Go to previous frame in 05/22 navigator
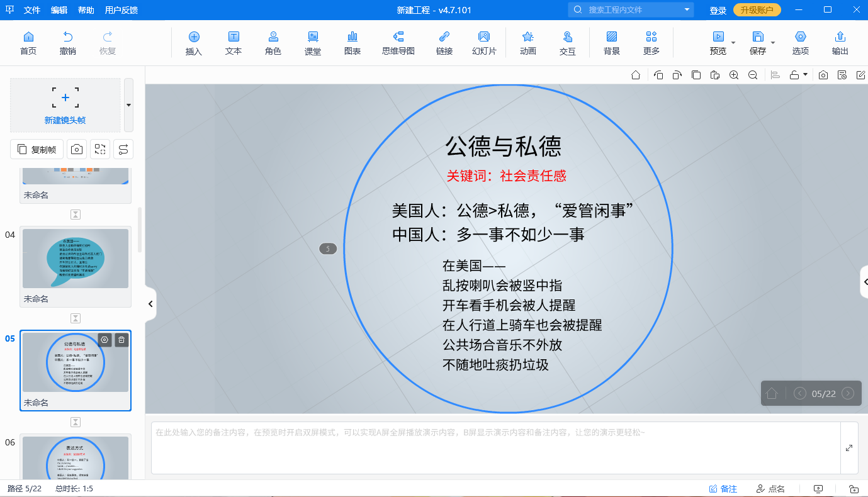The width and height of the screenshot is (868, 497). 800,393
